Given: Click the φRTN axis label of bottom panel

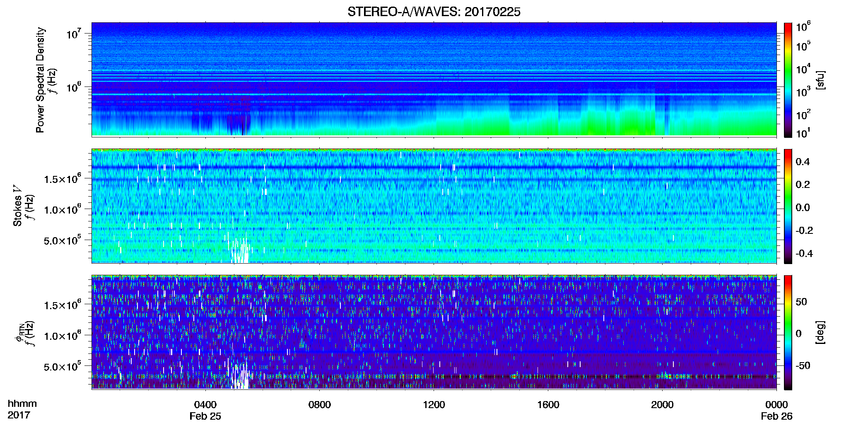Looking at the screenshot, I should (x=19, y=333).
